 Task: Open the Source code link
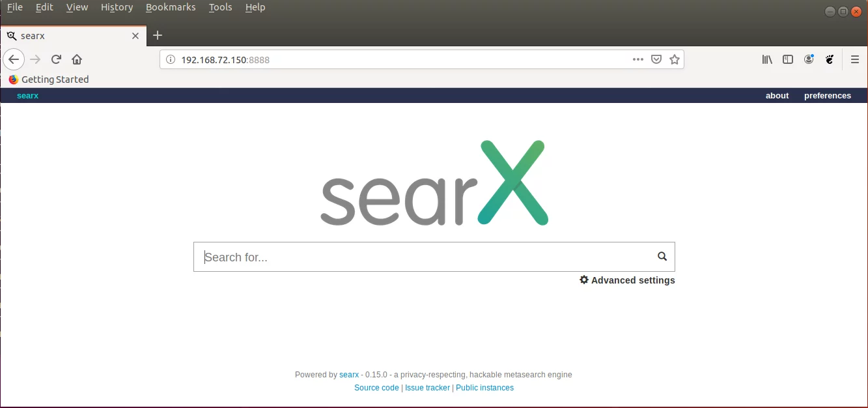click(376, 387)
